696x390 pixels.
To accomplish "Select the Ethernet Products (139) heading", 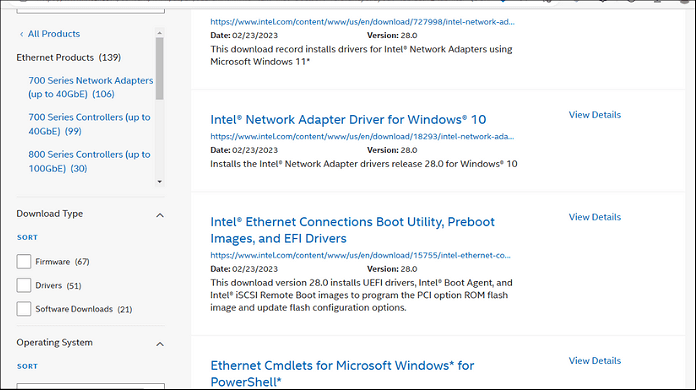I will (68, 57).
